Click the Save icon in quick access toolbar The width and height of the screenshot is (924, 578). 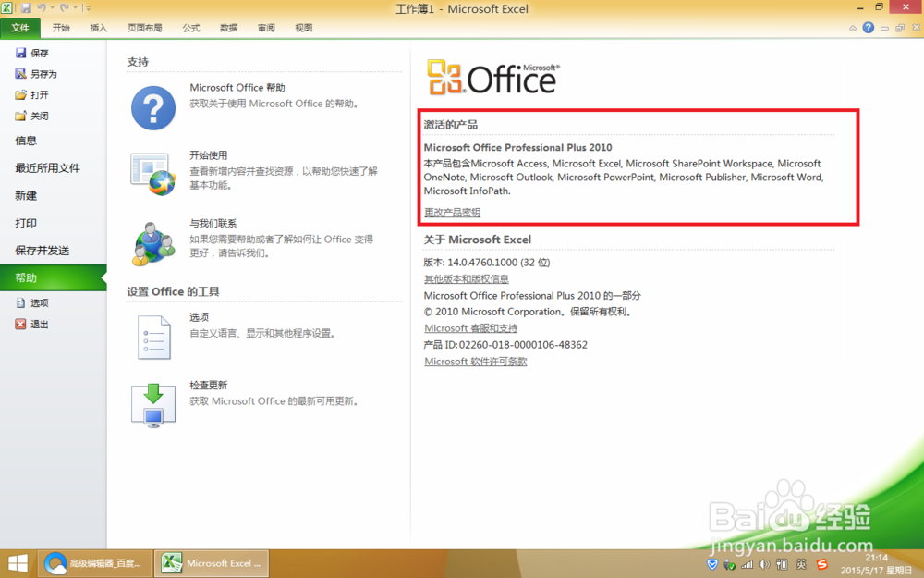(26, 8)
